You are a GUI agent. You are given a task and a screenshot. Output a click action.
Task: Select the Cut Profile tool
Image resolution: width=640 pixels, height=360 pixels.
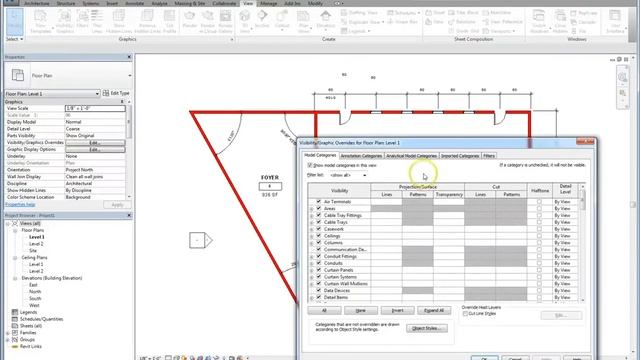pos(169,21)
